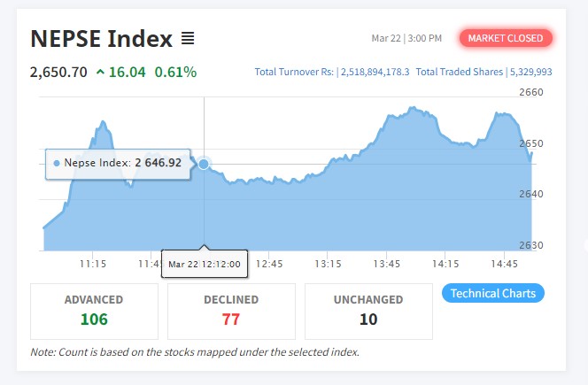Click the 14:15 x-axis label
This screenshot has width=588, height=385.
click(x=445, y=264)
